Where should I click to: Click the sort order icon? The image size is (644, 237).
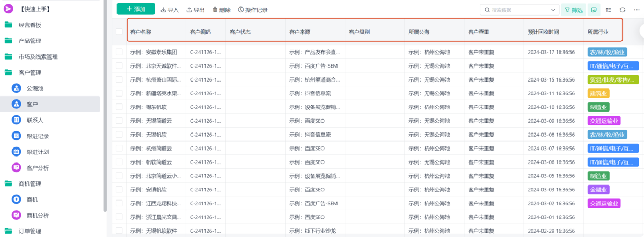point(609,10)
